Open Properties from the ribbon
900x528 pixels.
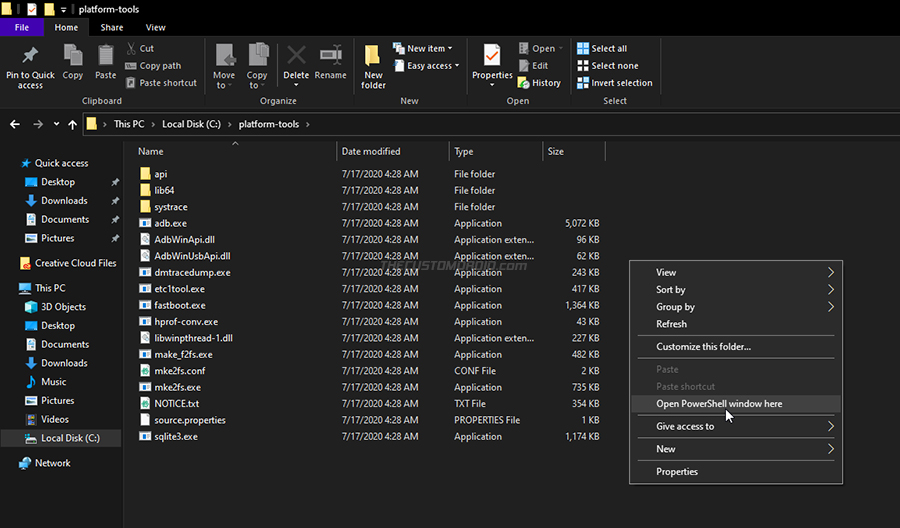point(492,65)
